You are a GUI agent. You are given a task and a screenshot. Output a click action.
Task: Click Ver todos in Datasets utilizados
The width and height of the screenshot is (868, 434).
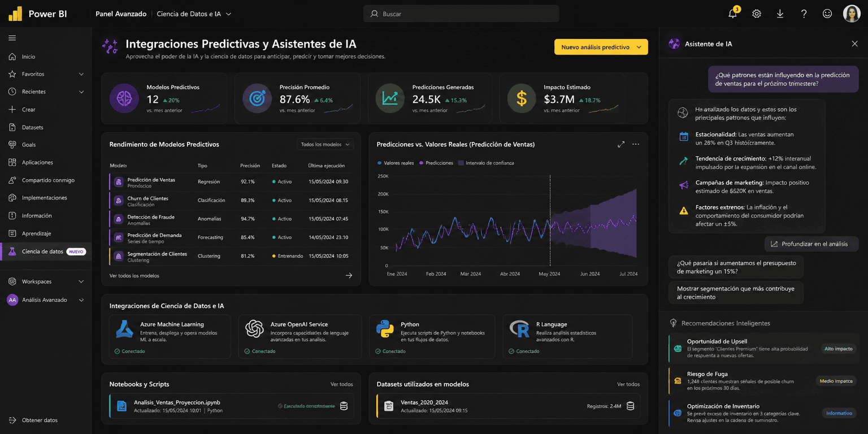tap(628, 384)
